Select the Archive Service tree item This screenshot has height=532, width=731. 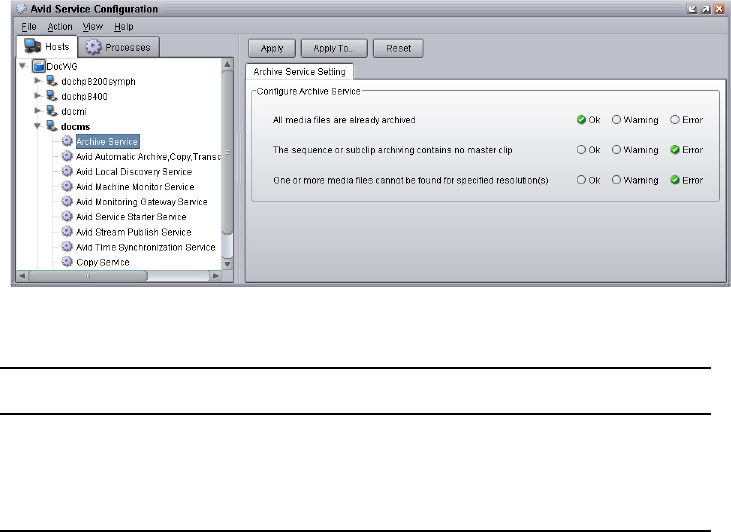point(107,141)
